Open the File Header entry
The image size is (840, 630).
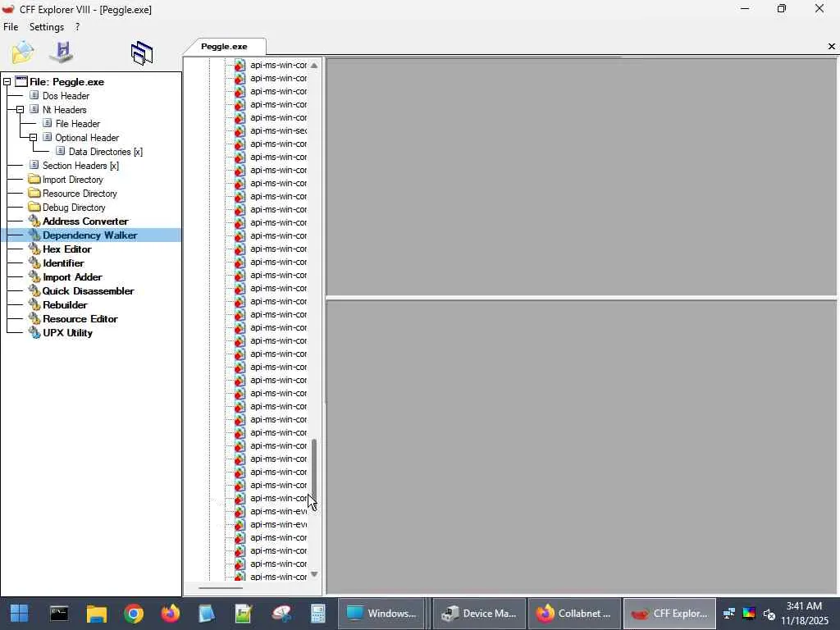click(78, 124)
